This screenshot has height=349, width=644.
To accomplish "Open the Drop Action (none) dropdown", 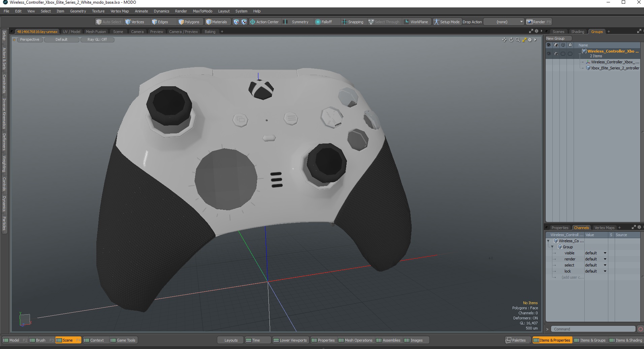I will pos(504,22).
